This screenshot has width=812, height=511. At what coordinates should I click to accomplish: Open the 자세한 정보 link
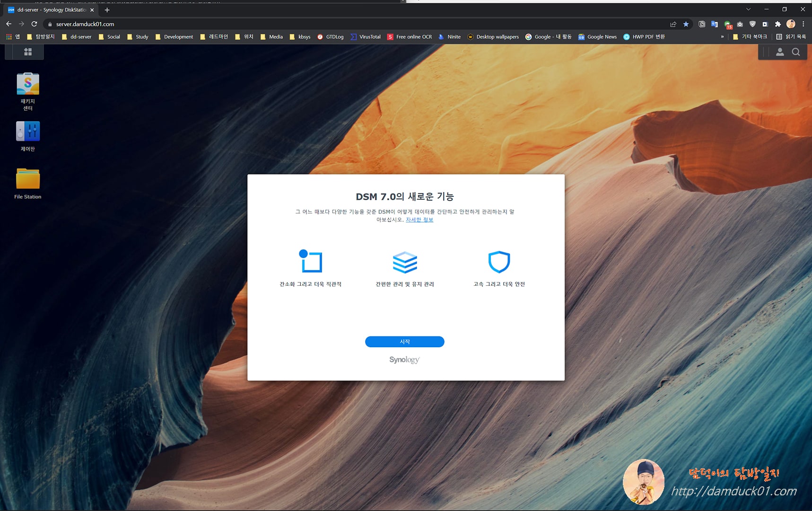pyautogui.click(x=419, y=220)
